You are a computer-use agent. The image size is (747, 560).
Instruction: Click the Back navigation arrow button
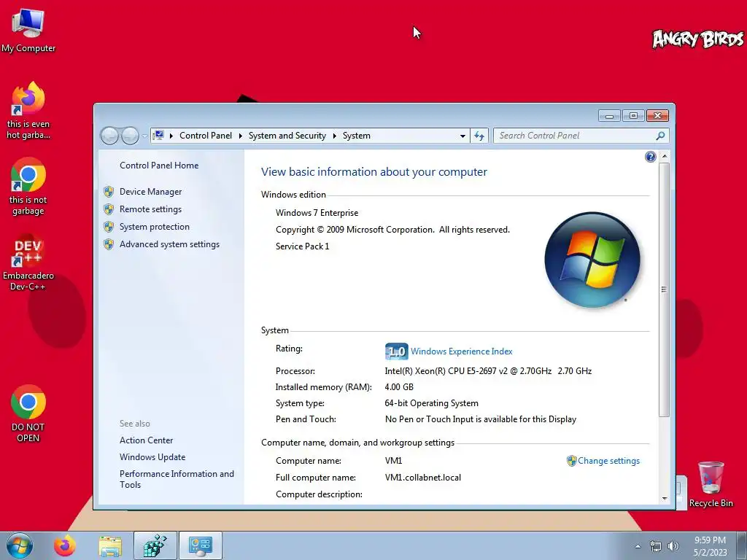[x=109, y=136]
